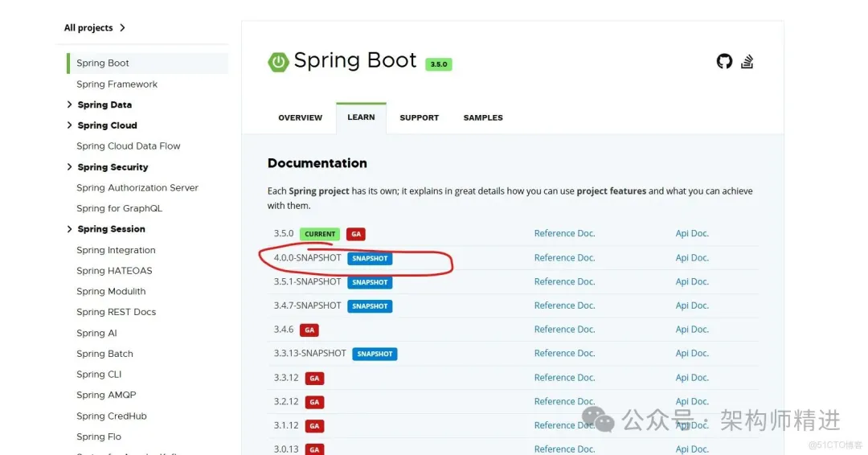
Task: Open Api Doc. for version 3.5.0
Action: click(692, 234)
